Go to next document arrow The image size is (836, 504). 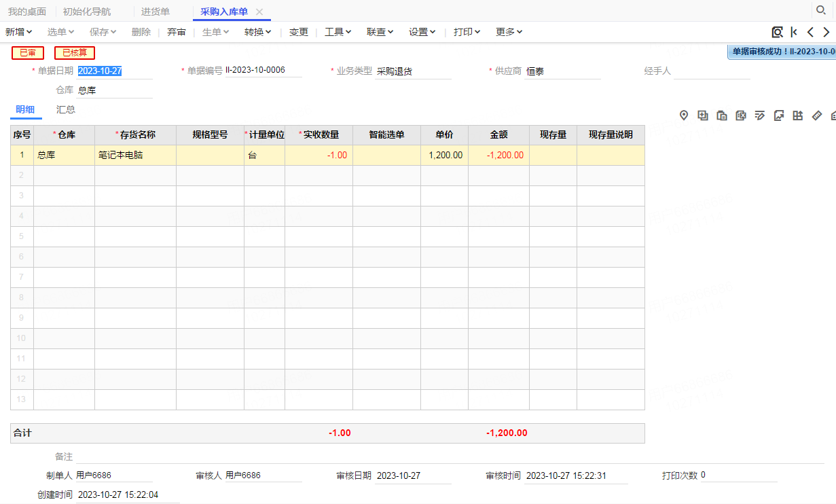pos(826,32)
